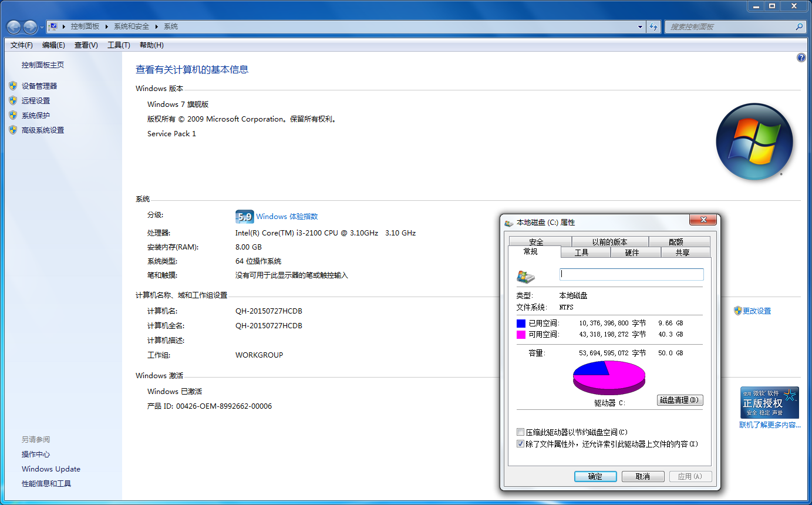Uncheck the 允许索引此驱动器上文件的内容 checkbox
Image resolution: width=812 pixels, height=505 pixels.
520,444
